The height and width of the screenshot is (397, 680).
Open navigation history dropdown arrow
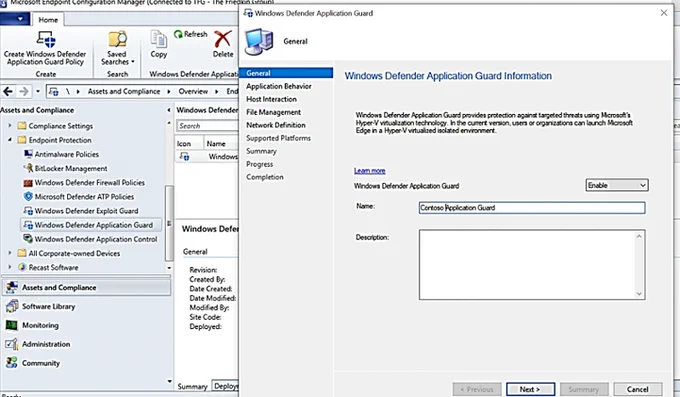(x=38, y=92)
